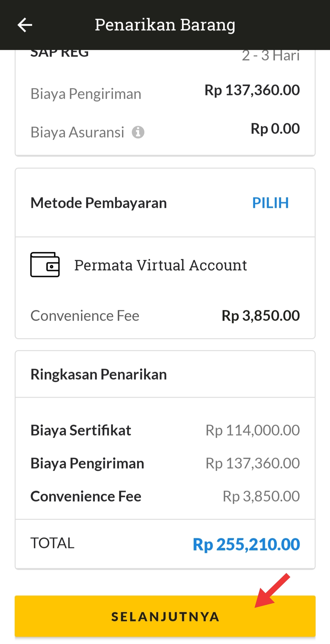The height and width of the screenshot is (644, 330).
Task: Tap the total amount Rp 255,210.00
Action: (246, 544)
